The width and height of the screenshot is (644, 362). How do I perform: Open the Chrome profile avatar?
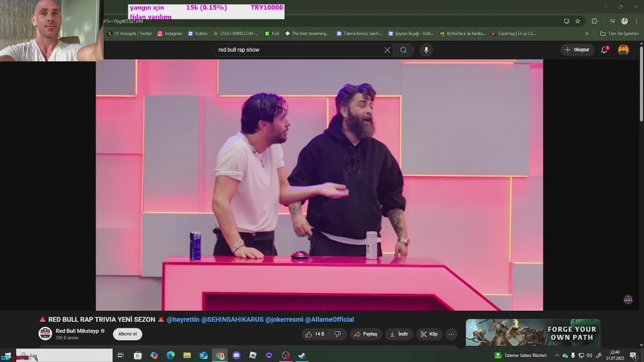coord(624,21)
